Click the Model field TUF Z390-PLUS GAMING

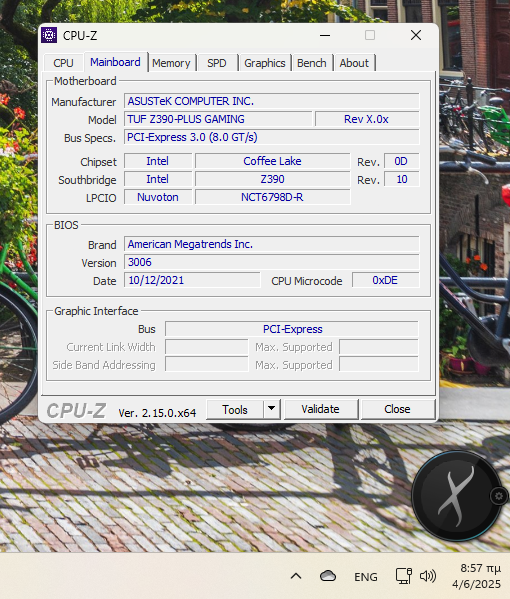(x=218, y=119)
